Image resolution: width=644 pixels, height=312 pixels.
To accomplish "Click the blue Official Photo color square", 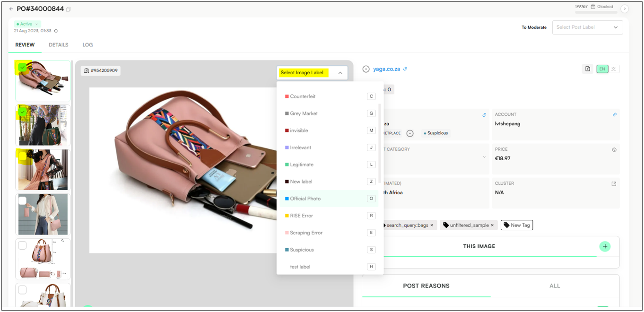I will tap(287, 199).
